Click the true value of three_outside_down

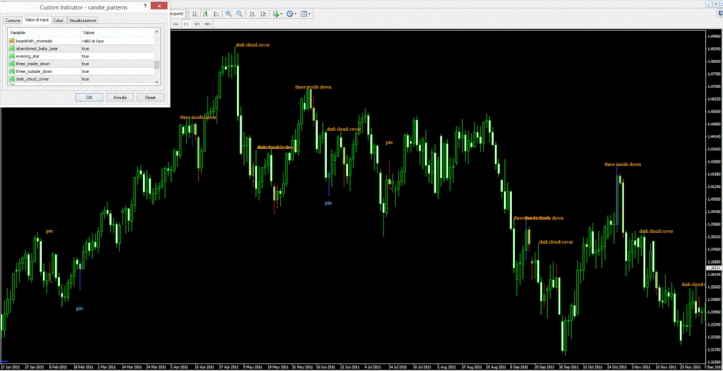point(117,71)
